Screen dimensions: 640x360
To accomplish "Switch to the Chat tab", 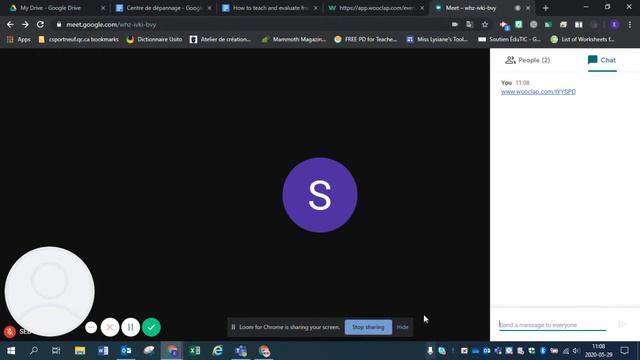I will [602, 60].
